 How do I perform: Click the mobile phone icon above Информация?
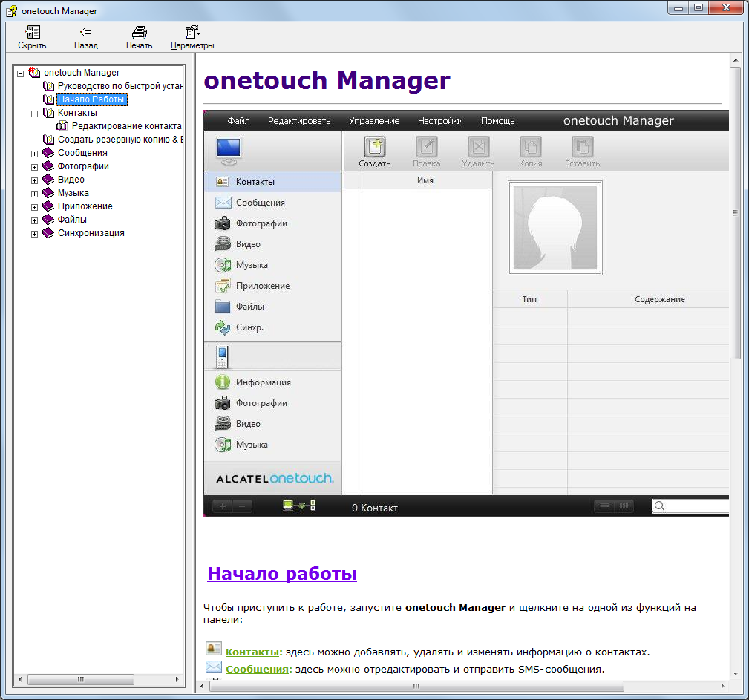(223, 357)
